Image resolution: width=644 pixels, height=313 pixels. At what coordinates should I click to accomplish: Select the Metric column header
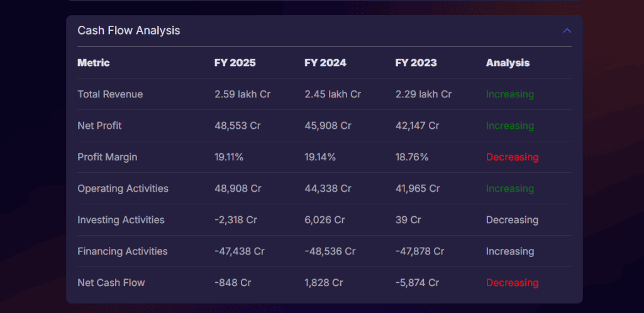click(93, 63)
